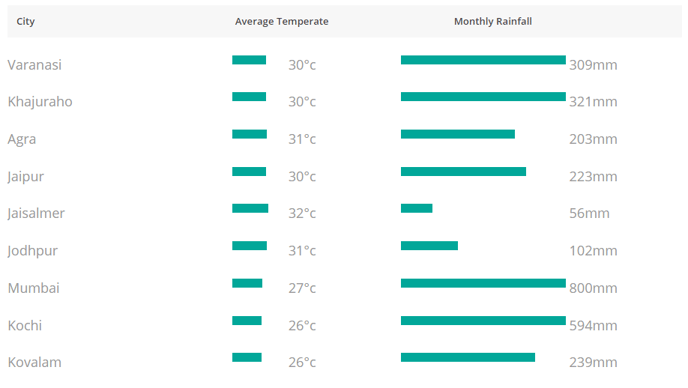Screen dimensions: 688x388
Task: Click the Jaipur city label
Action: click(25, 176)
